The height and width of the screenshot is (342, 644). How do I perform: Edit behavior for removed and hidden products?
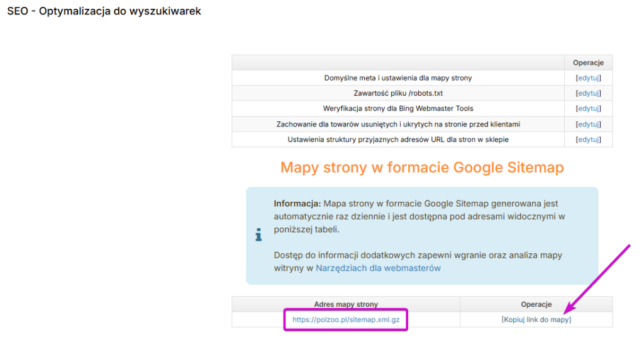(x=588, y=124)
